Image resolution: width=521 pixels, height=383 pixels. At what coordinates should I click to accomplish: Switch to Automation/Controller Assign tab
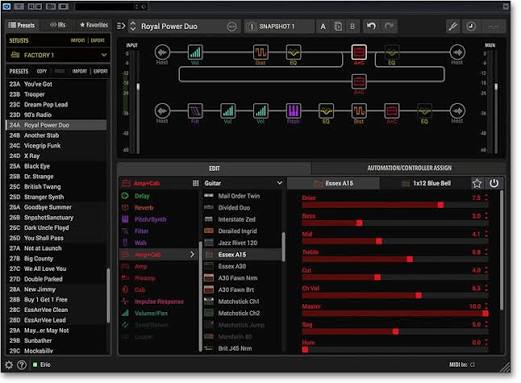point(409,168)
